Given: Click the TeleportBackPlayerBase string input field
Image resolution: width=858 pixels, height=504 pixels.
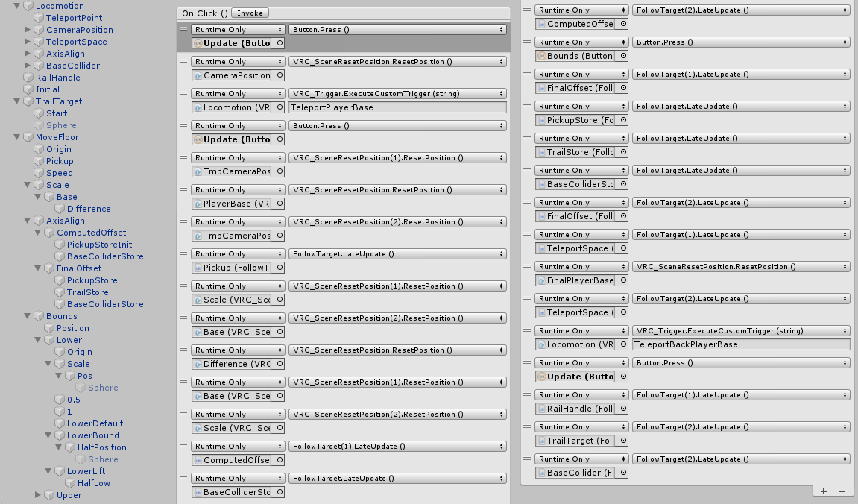Looking at the screenshot, I should click(741, 344).
